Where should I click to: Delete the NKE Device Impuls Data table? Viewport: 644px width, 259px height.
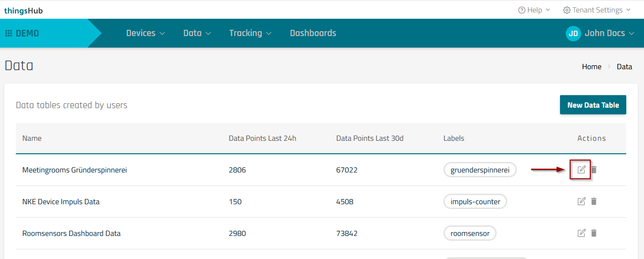[594, 201]
